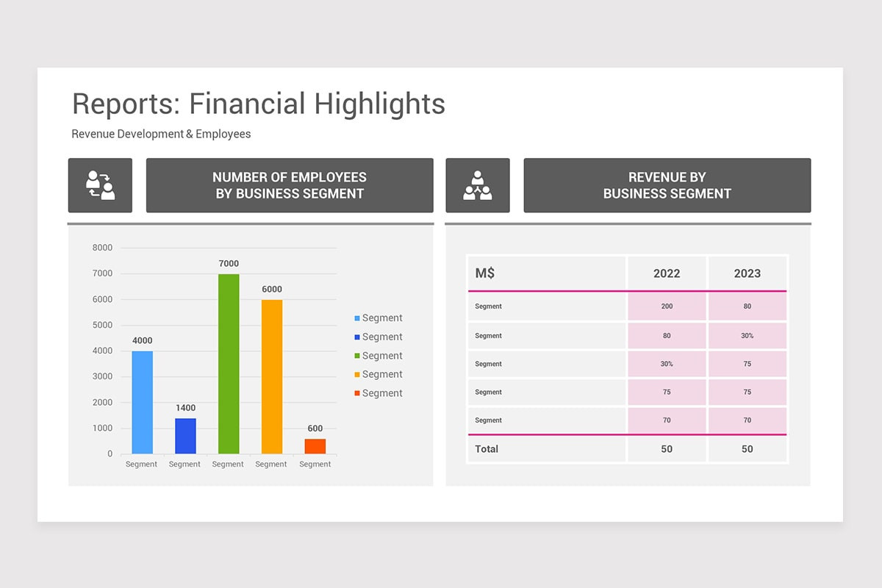Click the people hierarchy icon
The height and width of the screenshot is (588, 882).
click(x=478, y=185)
